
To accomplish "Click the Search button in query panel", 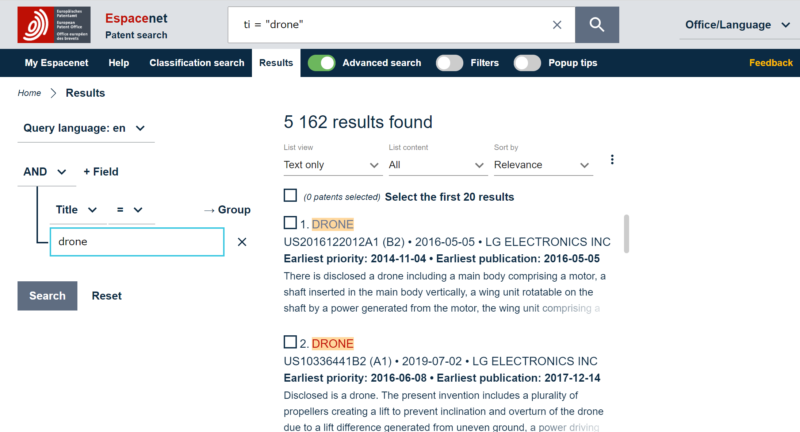I will pos(47,296).
